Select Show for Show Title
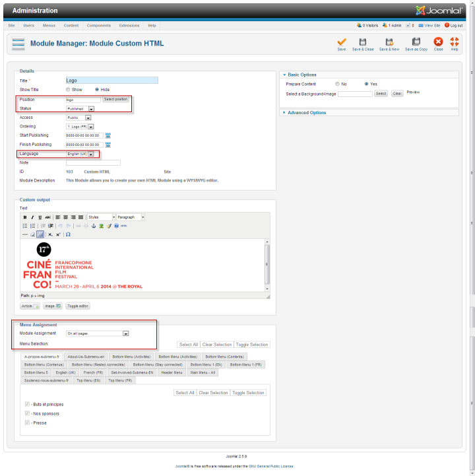 68,90
